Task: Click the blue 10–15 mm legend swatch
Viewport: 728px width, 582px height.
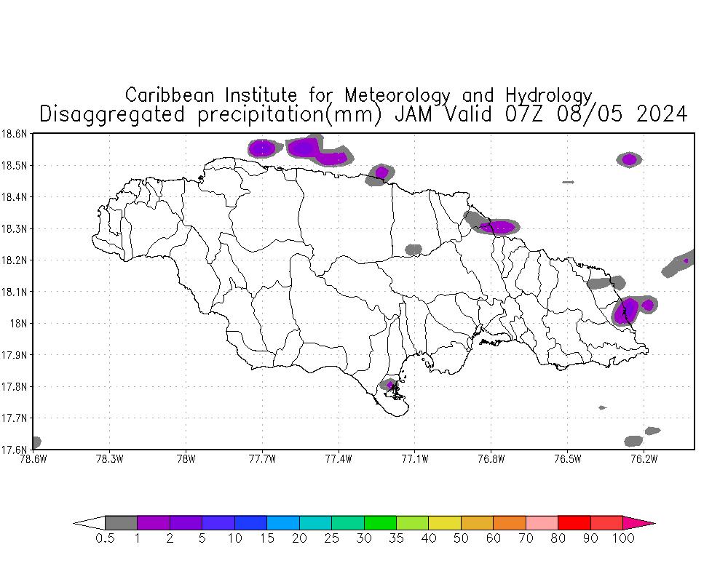Action: [250, 522]
